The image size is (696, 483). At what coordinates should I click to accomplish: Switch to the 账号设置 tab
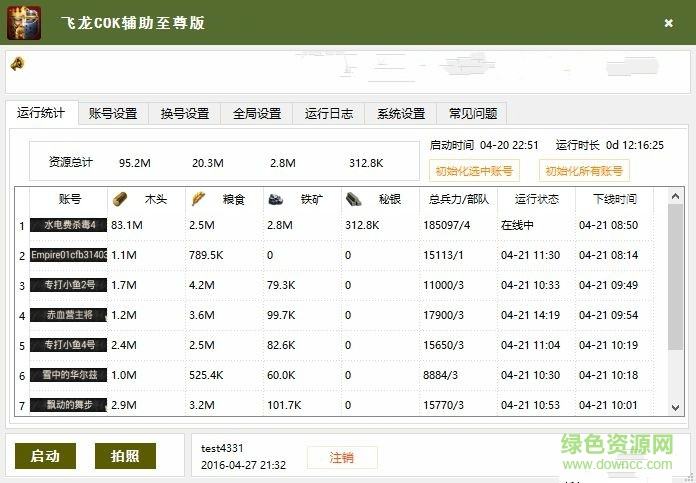coord(113,114)
